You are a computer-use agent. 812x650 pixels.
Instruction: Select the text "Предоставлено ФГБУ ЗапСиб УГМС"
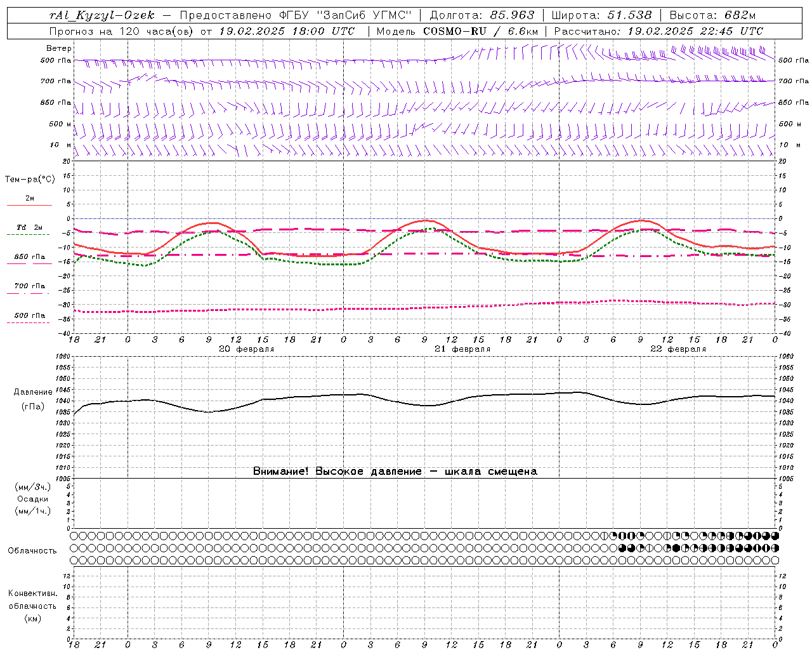(296, 15)
